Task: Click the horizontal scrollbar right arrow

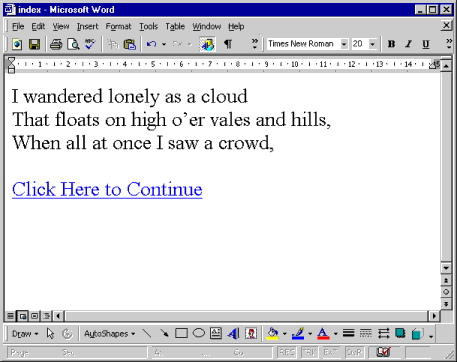Action: 434,316
